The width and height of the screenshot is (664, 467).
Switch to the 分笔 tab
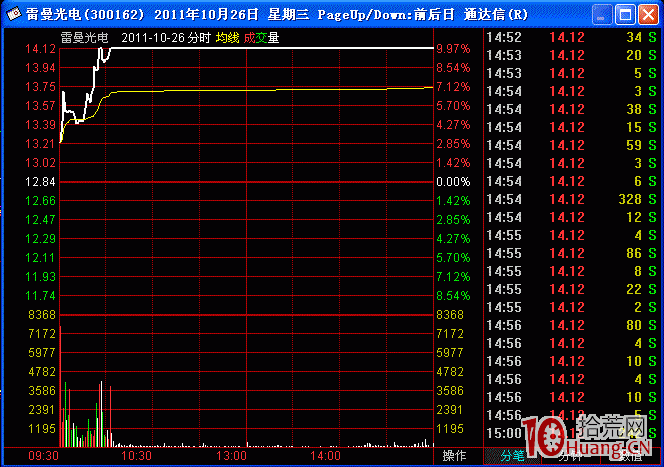[512, 456]
